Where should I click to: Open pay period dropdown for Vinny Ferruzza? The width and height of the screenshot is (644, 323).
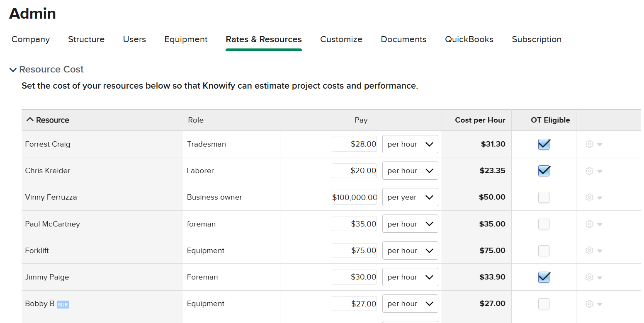point(410,198)
